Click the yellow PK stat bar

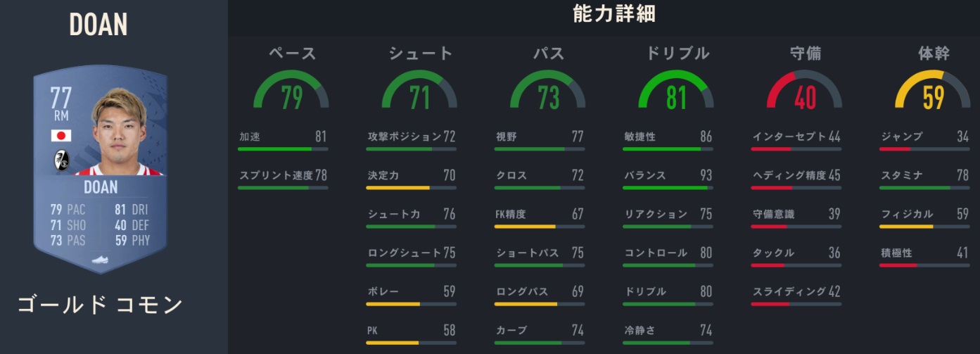tap(411, 343)
